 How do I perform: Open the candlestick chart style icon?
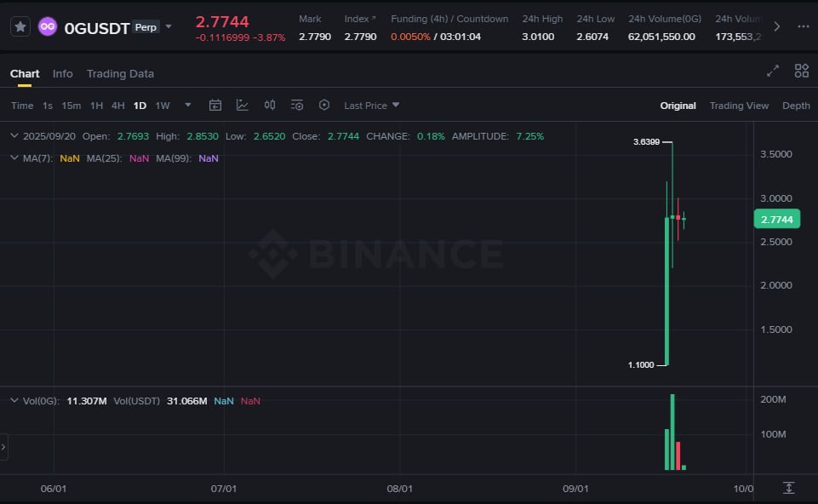269,106
